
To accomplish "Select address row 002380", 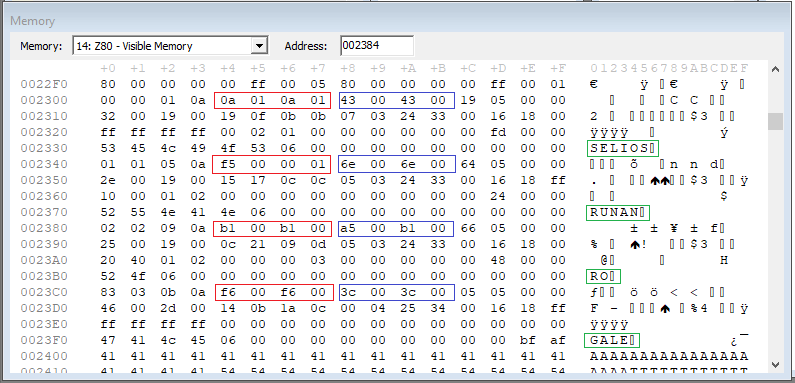I will (x=44, y=228).
